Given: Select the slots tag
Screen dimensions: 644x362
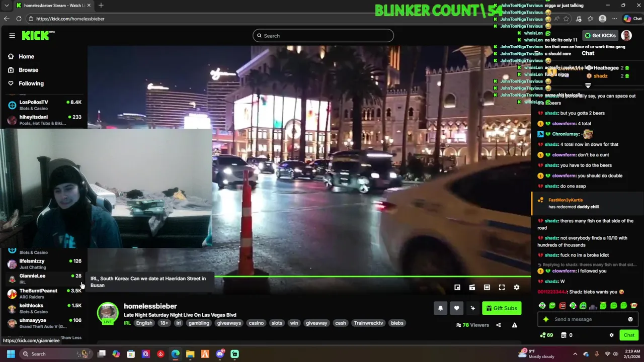Looking at the screenshot, I should tap(277, 323).
